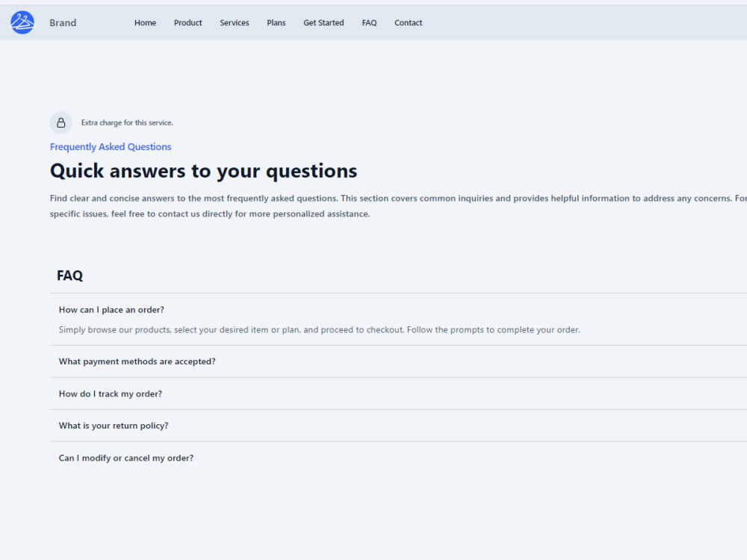Image resolution: width=747 pixels, height=560 pixels.
Task: Open the Get Started nav link
Action: [x=323, y=23]
